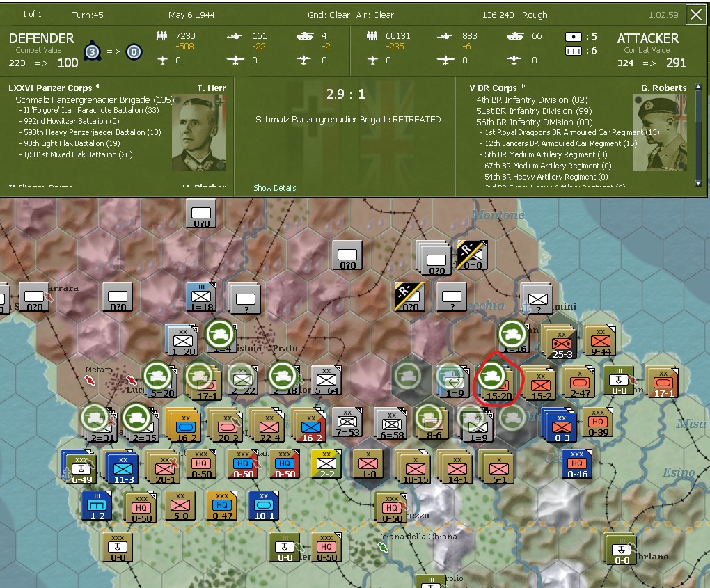This screenshot has height=588, width=710.
Task: Select the German 1=20 division counter
Action: click(182, 341)
